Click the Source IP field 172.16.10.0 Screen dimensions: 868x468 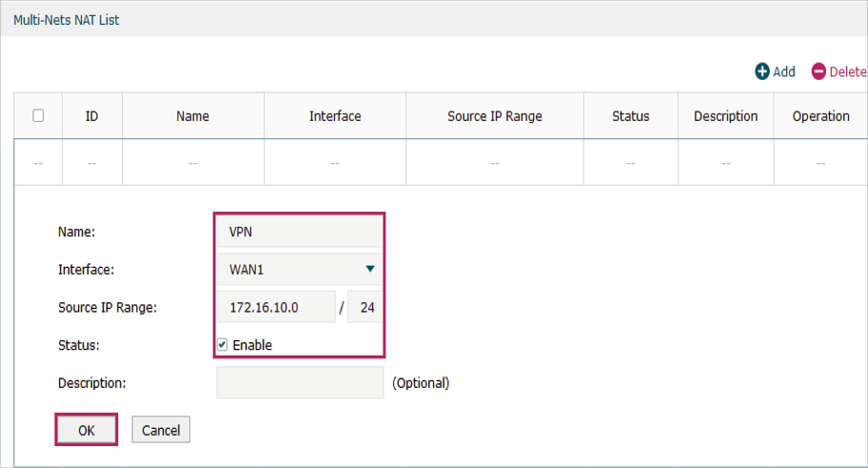point(276,308)
